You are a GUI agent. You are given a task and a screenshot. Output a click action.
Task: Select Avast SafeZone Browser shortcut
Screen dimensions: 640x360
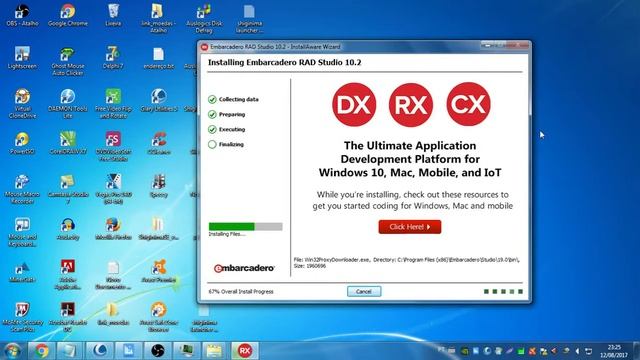158,317
